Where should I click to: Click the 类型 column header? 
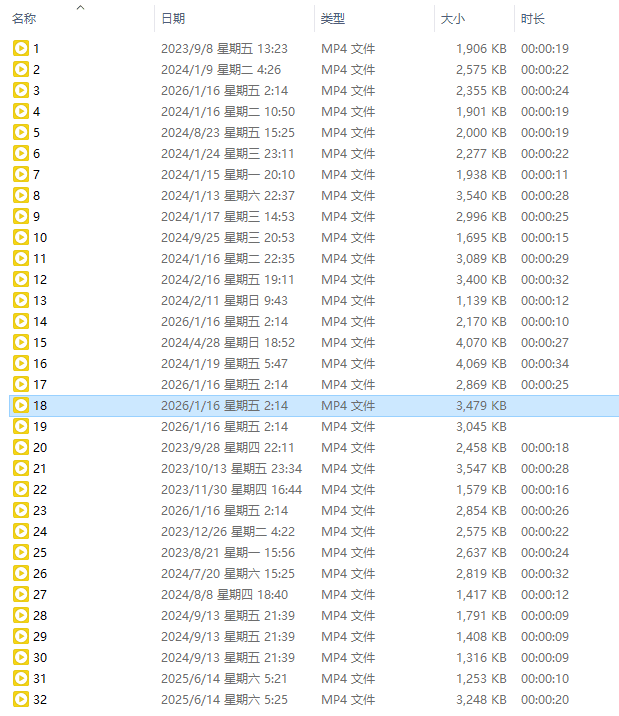[x=332, y=19]
